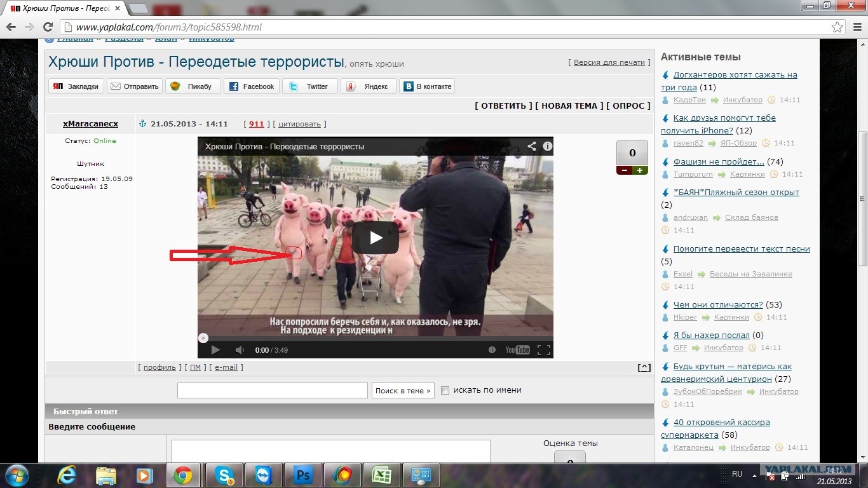Open Excel from the taskbar
Image resolution: width=868 pixels, height=488 pixels.
pyautogui.click(x=381, y=475)
